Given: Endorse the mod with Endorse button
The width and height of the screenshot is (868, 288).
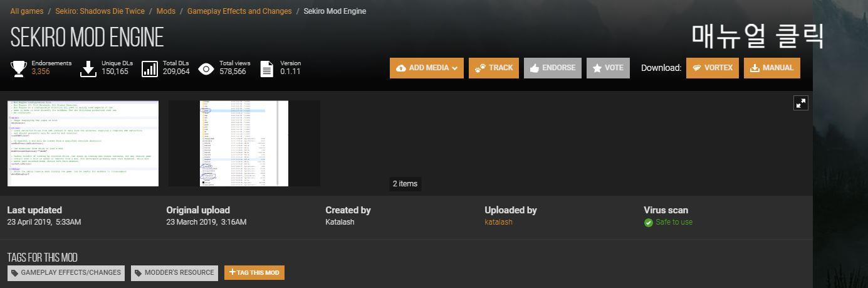Looking at the screenshot, I should [553, 68].
